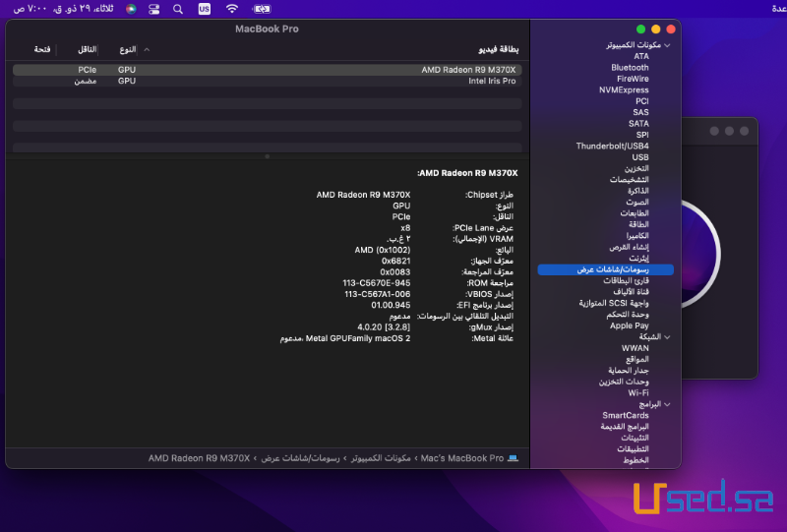Sort by the فتحة column header
This screenshot has height=532, width=787.
click(x=42, y=49)
